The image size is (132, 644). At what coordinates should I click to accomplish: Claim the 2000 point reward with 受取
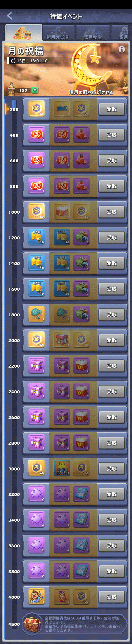pos(112,340)
